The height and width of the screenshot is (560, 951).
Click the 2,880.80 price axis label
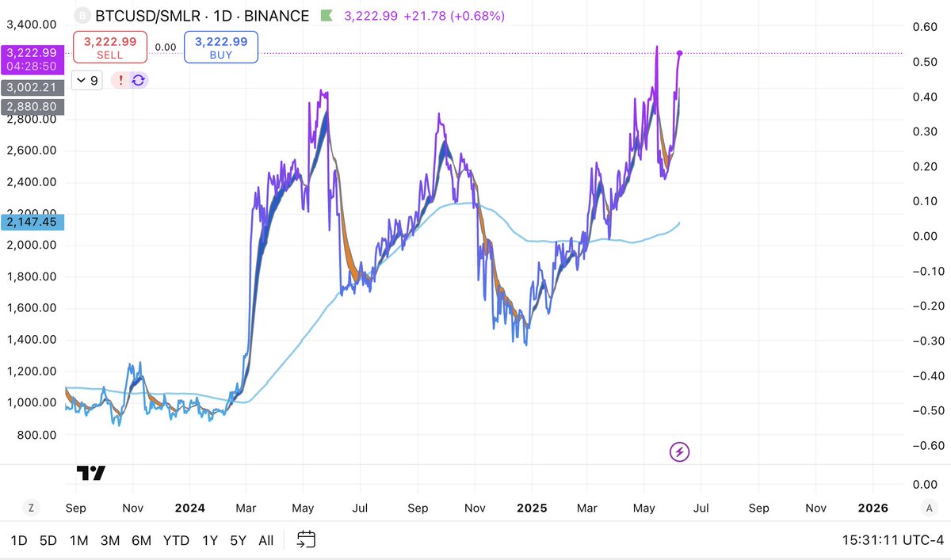(32, 105)
